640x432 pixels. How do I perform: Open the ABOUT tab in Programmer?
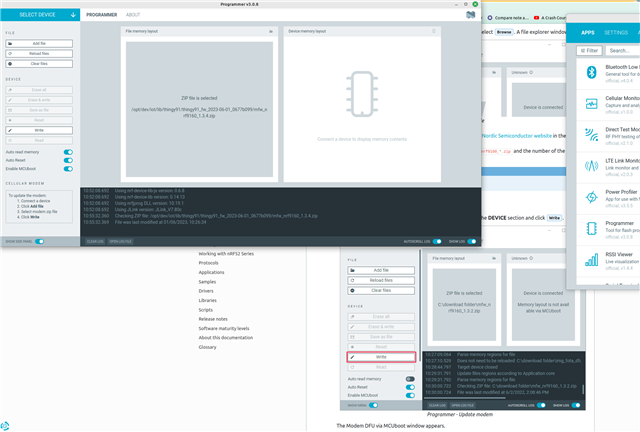coord(133,15)
